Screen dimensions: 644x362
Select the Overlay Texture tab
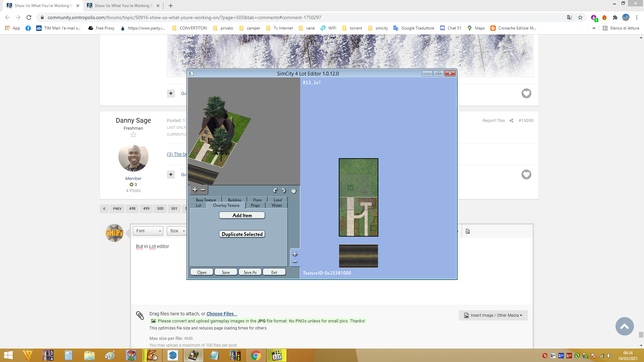(226, 205)
